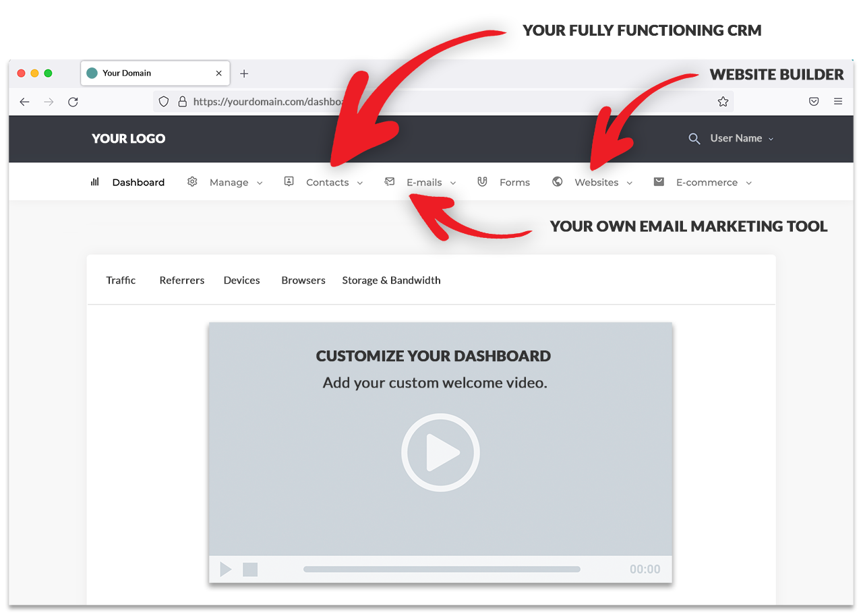Screen dimensions: 863x616
Task: Open a new tab with plus button
Action: (244, 73)
